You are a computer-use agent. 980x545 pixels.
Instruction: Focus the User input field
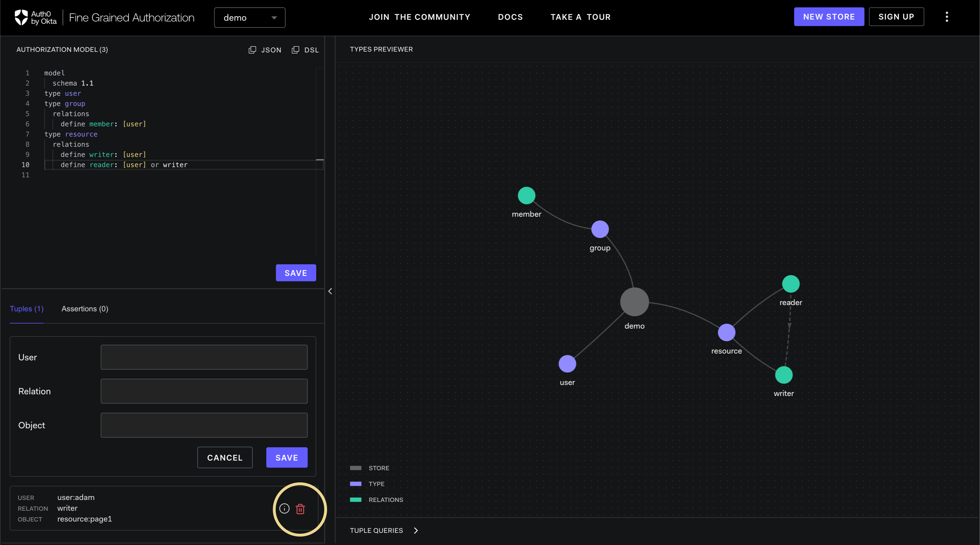point(204,357)
